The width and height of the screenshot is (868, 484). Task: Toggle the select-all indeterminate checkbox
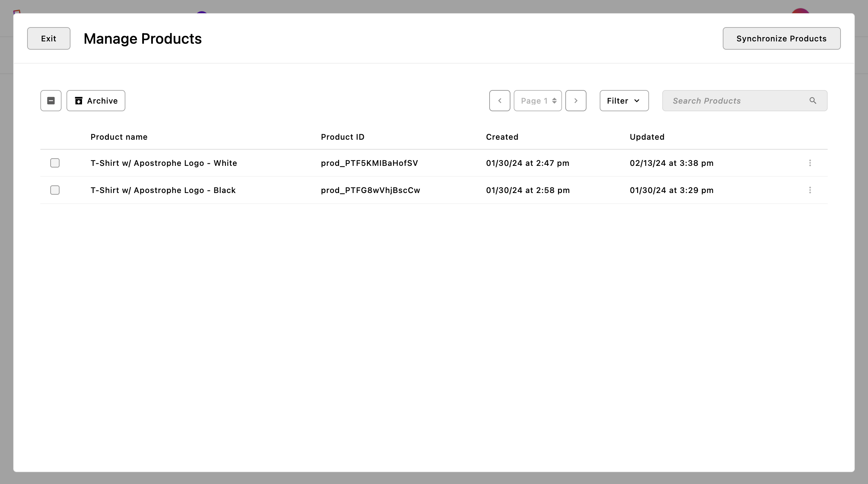[51, 101]
